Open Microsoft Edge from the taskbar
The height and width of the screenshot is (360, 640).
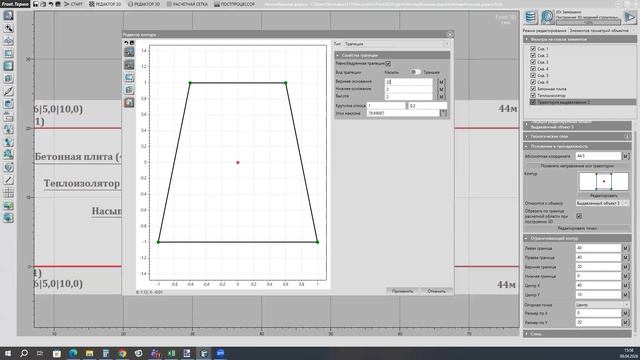pyautogui.click(x=73, y=353)
